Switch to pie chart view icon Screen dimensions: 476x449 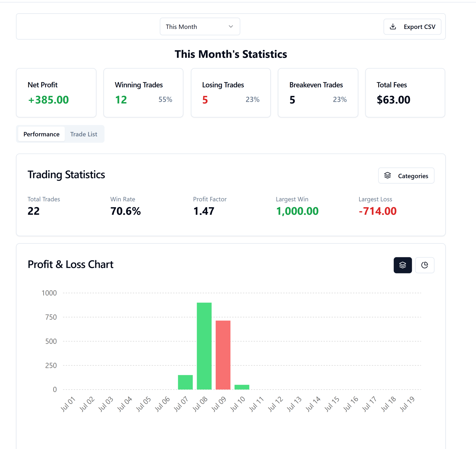click(x=425, y=265)
